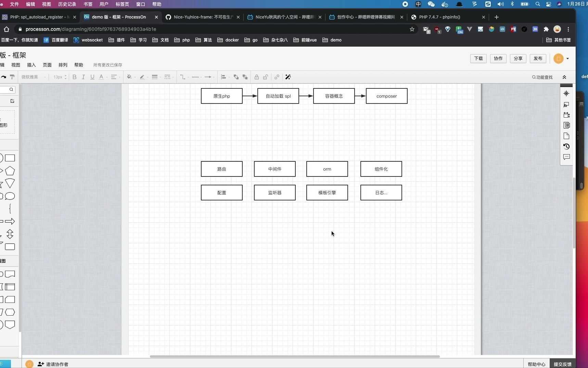Insert a hyperlink via link icon
Screen dimensions: 588x368
click(277, 77)
